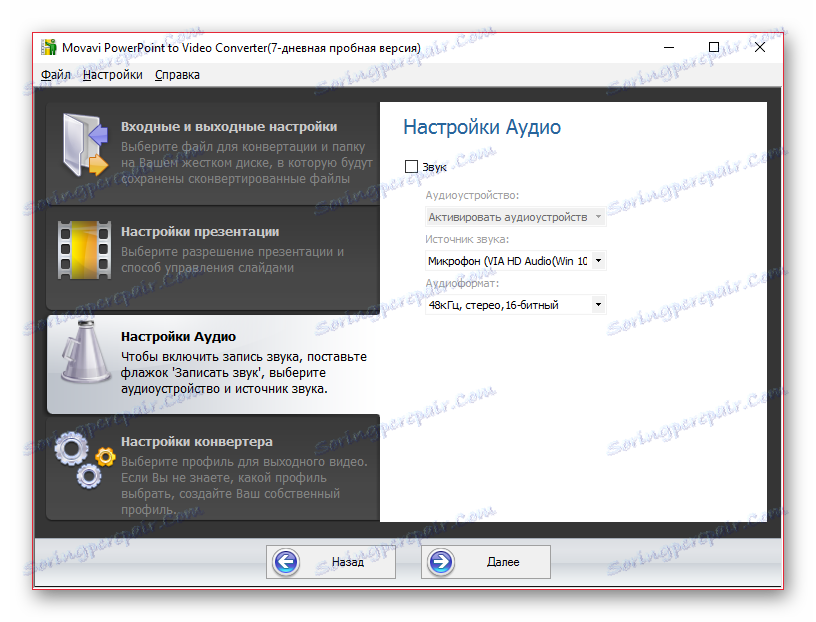Click the Далее button
This screenshot has width=816, height=622.
486,562
